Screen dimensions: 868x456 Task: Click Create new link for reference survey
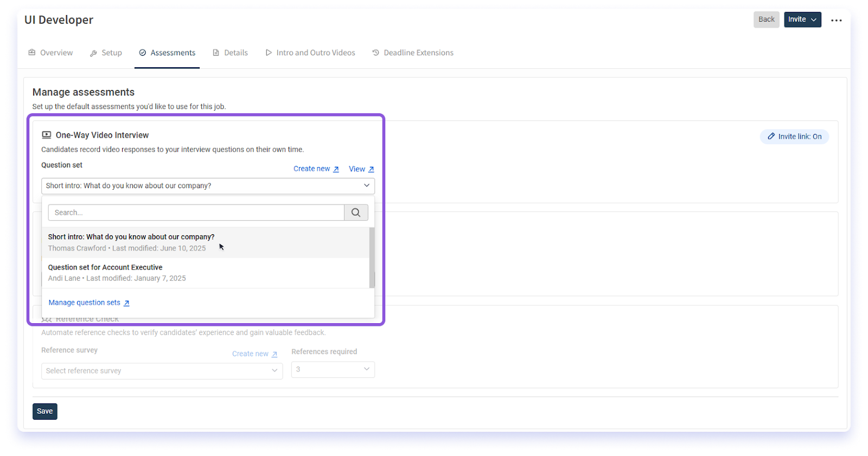click(254, 354)
